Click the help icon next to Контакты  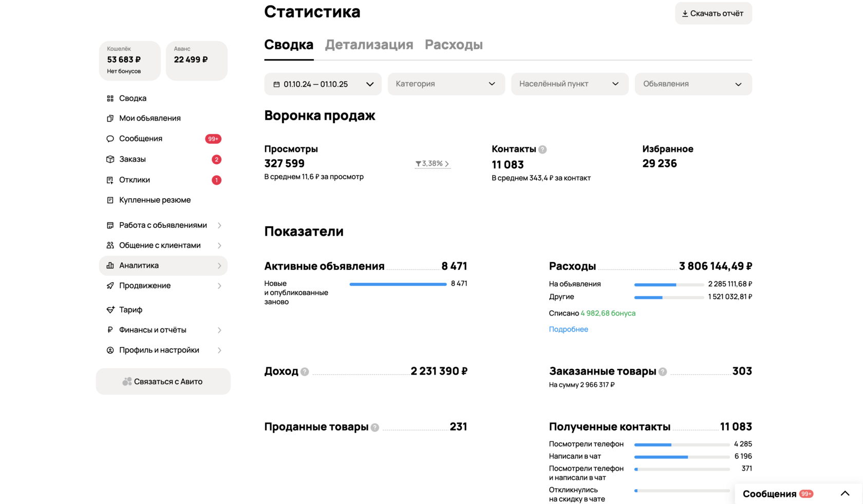[x=542, y=149]
